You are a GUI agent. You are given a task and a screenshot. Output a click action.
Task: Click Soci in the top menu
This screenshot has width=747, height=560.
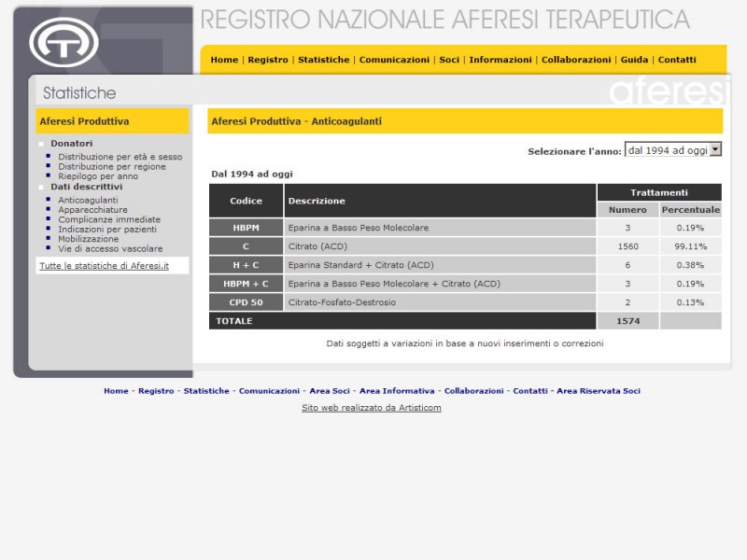click(x=449, y=60)
